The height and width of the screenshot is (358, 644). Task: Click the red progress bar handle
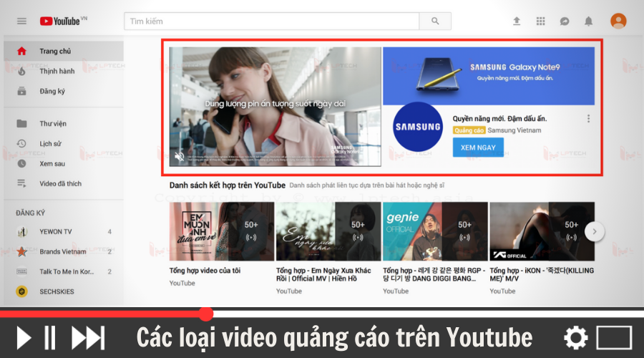click(206, 314)
